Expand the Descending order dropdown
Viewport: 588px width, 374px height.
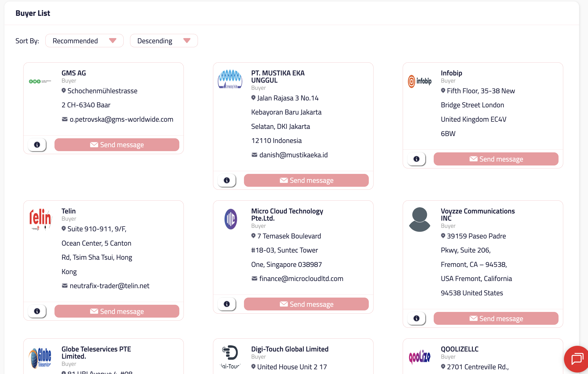click(x=164, y=41)
